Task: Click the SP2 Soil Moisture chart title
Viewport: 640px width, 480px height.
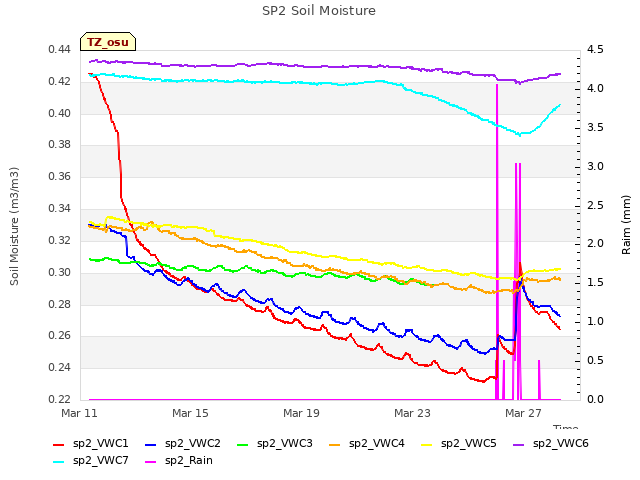Action: pos(319,11)
